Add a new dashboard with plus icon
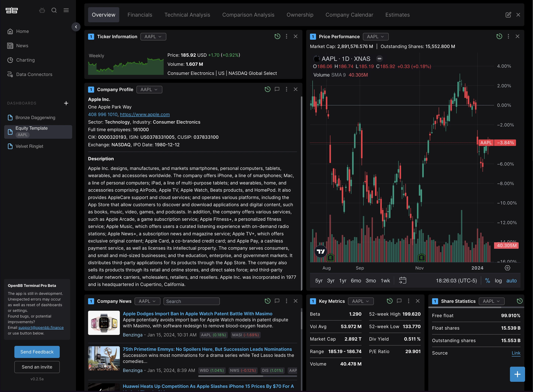 (x=66, y=103)
